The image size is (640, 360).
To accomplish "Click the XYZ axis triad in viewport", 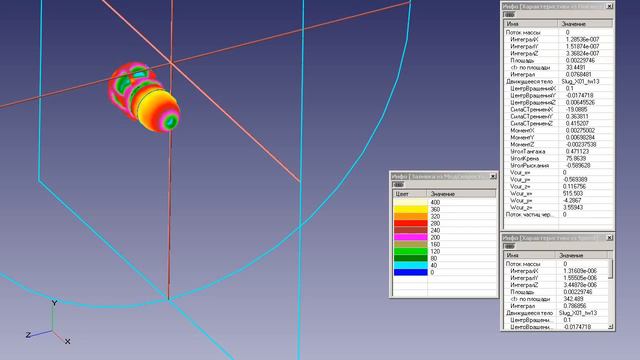I will [x=48, y=322].
